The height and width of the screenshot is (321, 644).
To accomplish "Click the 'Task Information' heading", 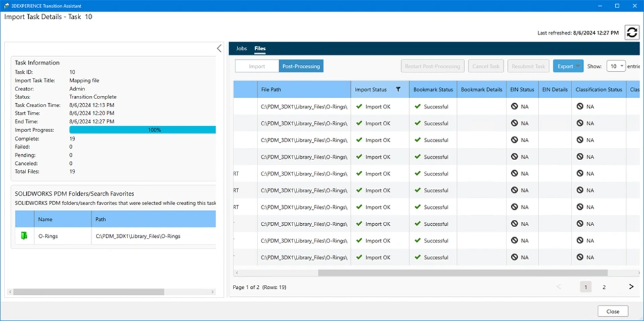I will pos(37,63).
